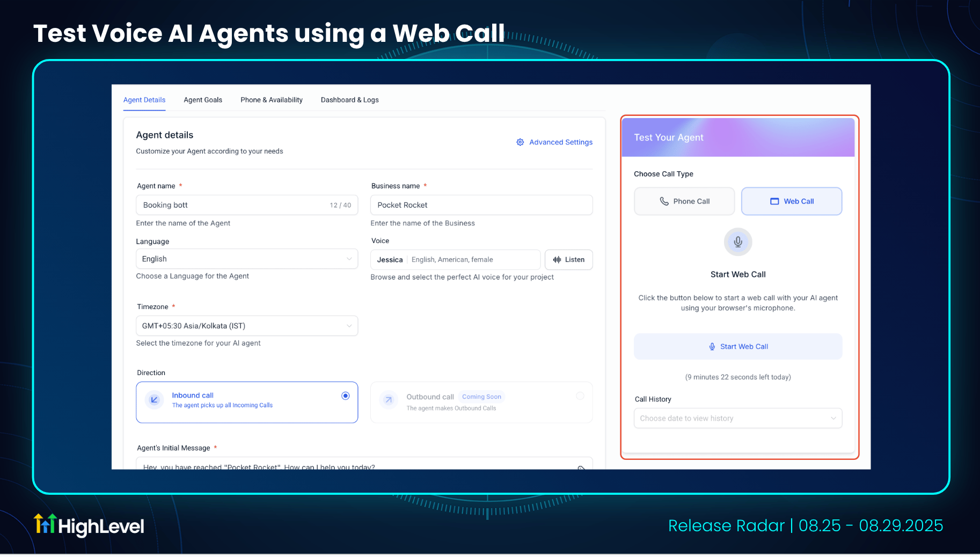
Task: Open the Advanced Settings link
Action: [x=561, y=142]
